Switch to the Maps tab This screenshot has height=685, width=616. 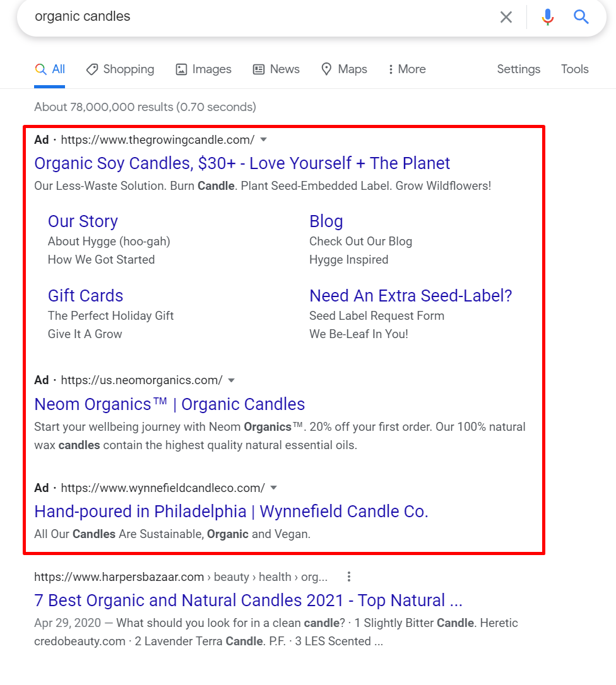click(344, 69)
